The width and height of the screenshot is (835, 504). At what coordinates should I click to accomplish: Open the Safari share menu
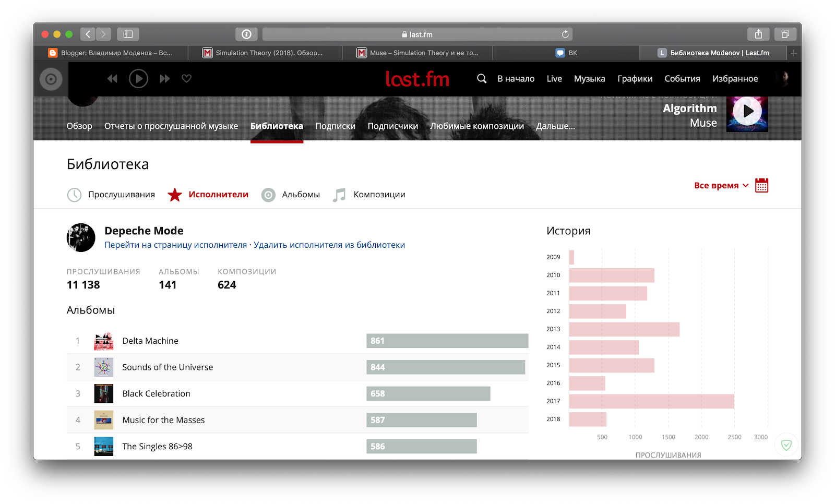click(x=758, y=34)
